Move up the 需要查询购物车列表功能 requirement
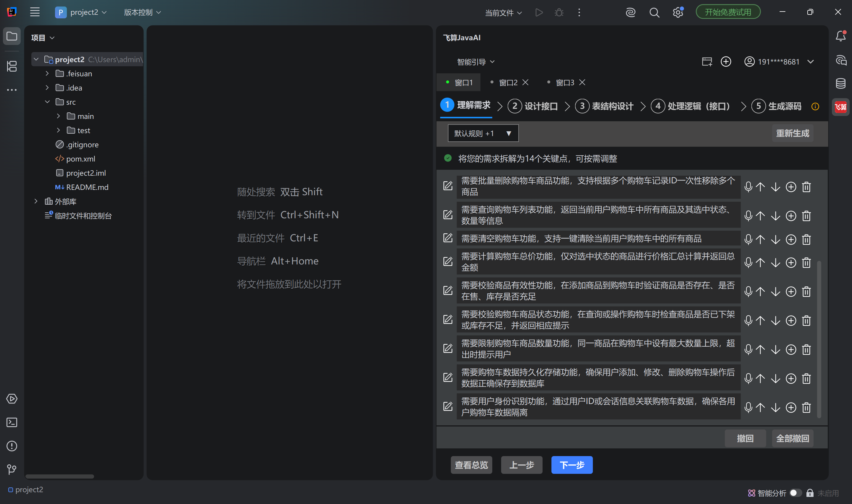The height and width of the screenshot is (504, 852). [760, 216]
